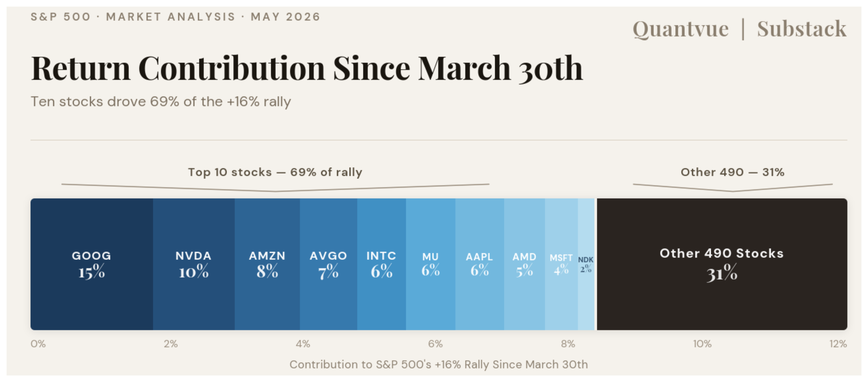Click the axis caption 'Contribution to S&P 500's +16% Rally'
Viewport: 868px width, 382px height.
click(438, 364)
